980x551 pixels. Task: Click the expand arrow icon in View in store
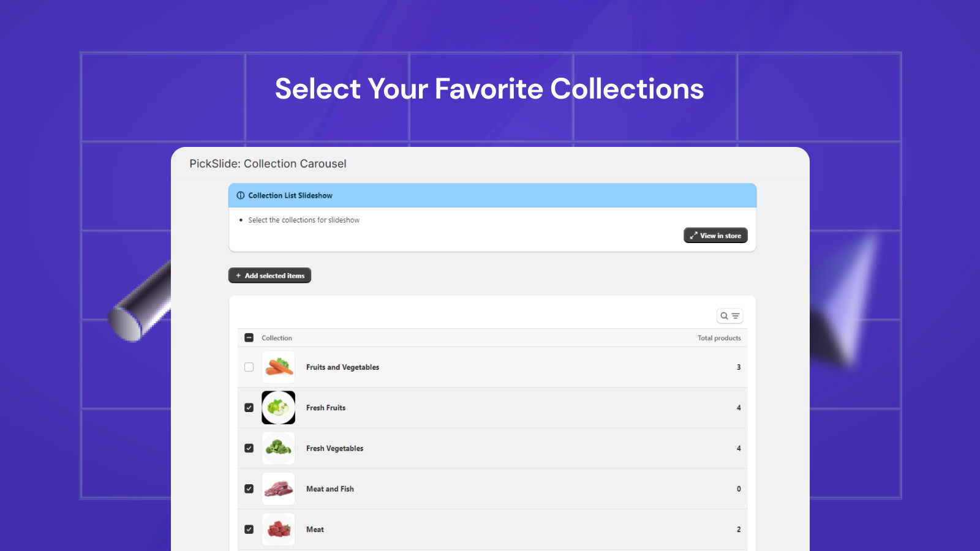click(693, 236)
